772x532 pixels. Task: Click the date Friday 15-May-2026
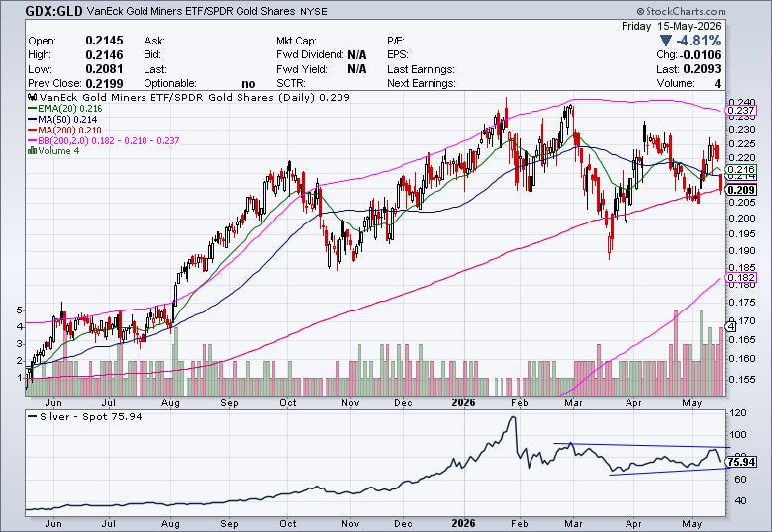(671, 26)
